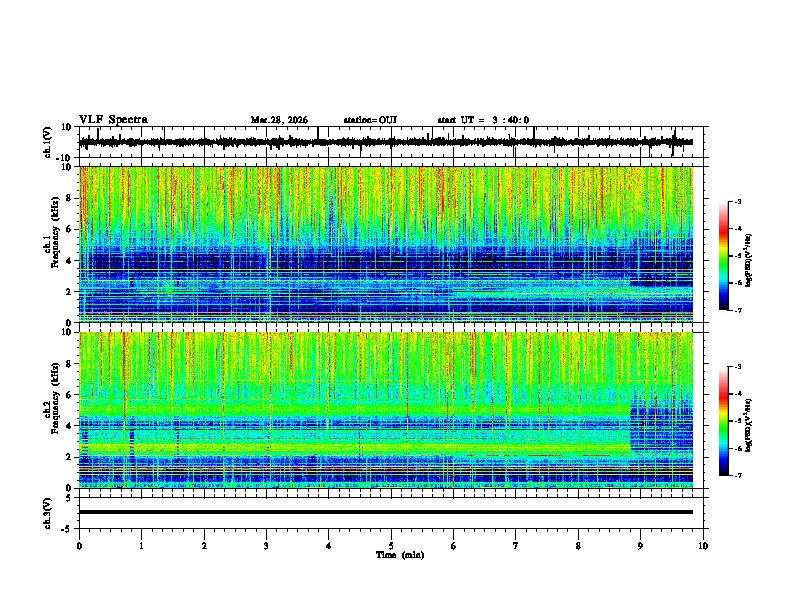Click the 'ch.3(V)' axis label
This screenshot has height=612, width=792.
48,513
